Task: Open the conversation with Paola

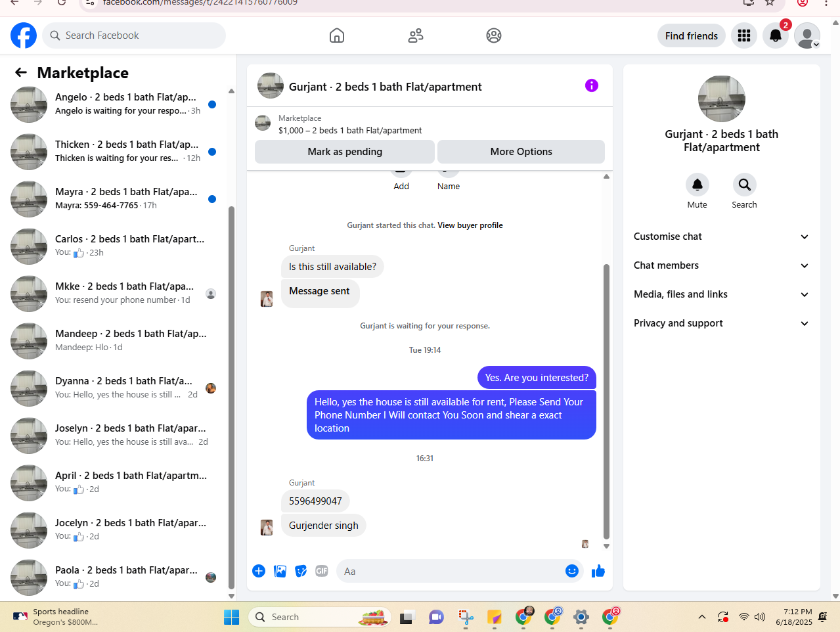Action: pos(114,577)
